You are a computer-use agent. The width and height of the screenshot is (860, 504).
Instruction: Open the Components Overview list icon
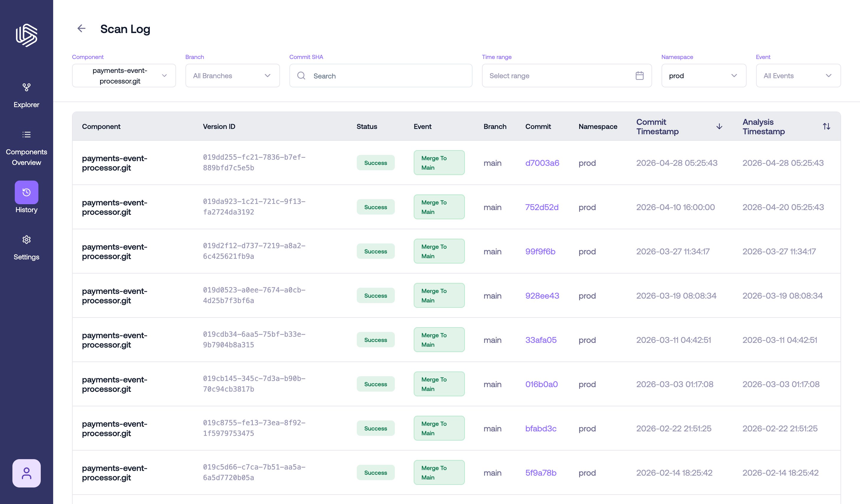26,134
